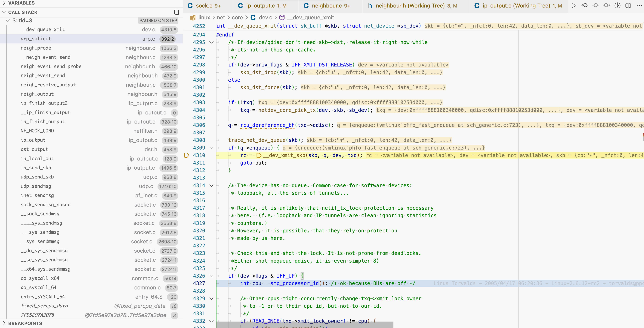Open the three-dot more actions menu
Screen dimensions: 644x328
(x=639, y=6)
